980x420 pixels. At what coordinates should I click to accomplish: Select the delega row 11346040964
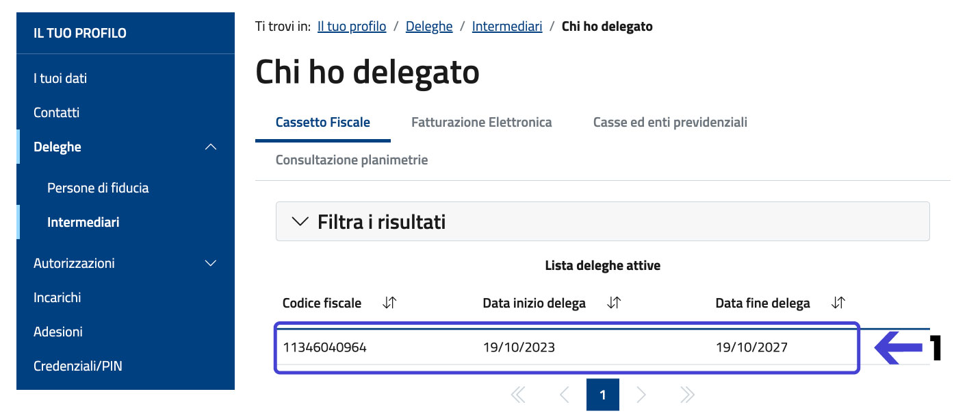pyautogui.click(x=566, y=347)
